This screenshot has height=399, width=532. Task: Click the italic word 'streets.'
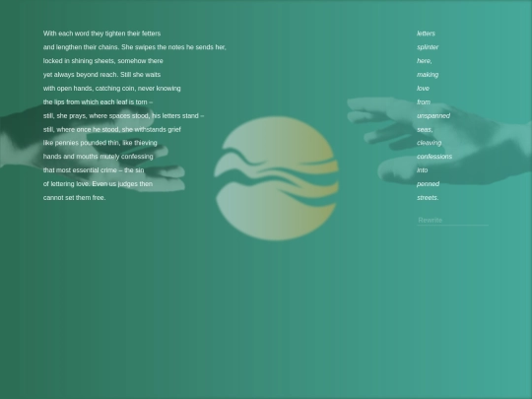pos(428,198)
